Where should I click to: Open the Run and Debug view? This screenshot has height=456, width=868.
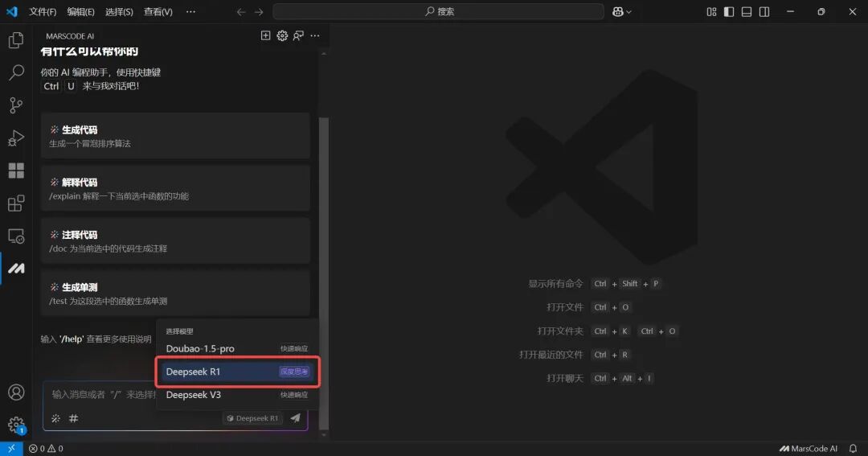coord(16,138)
